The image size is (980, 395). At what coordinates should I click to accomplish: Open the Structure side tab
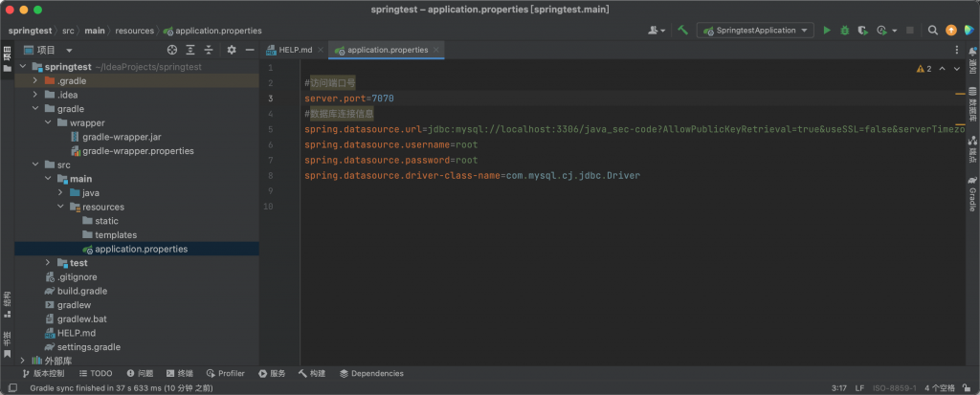[x=8, y=304]
